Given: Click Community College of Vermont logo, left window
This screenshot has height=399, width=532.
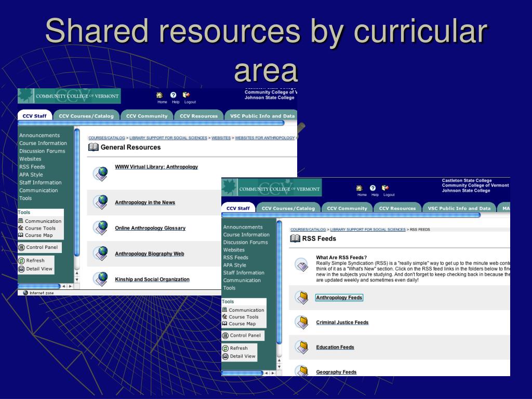Looking at the screenshot, I should click(69, 96).
